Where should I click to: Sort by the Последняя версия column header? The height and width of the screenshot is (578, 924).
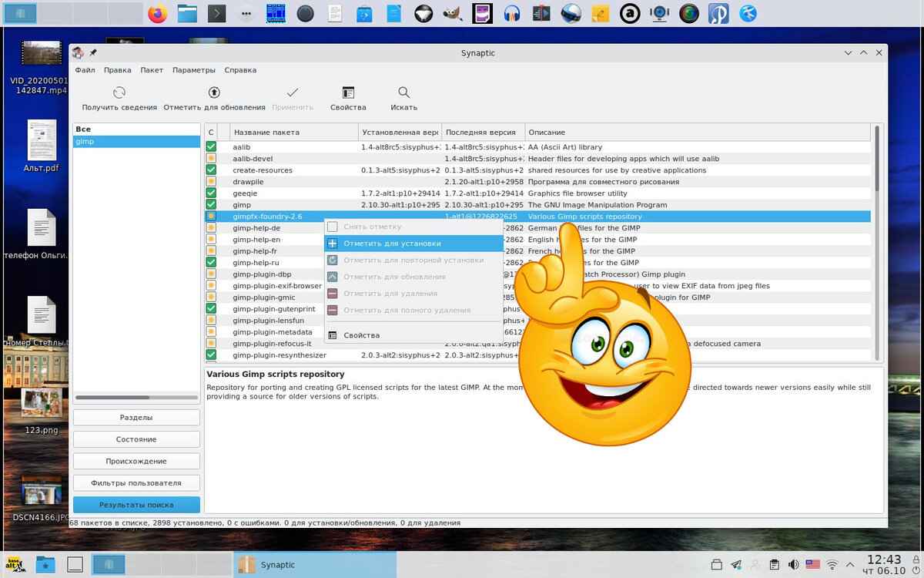click(x=484, y=133)
